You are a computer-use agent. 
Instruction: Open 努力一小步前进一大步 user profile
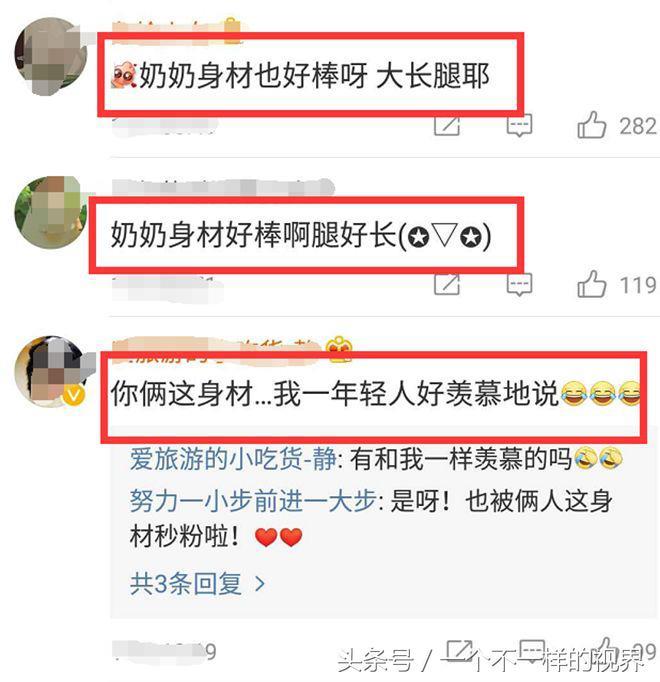point(253,501)
